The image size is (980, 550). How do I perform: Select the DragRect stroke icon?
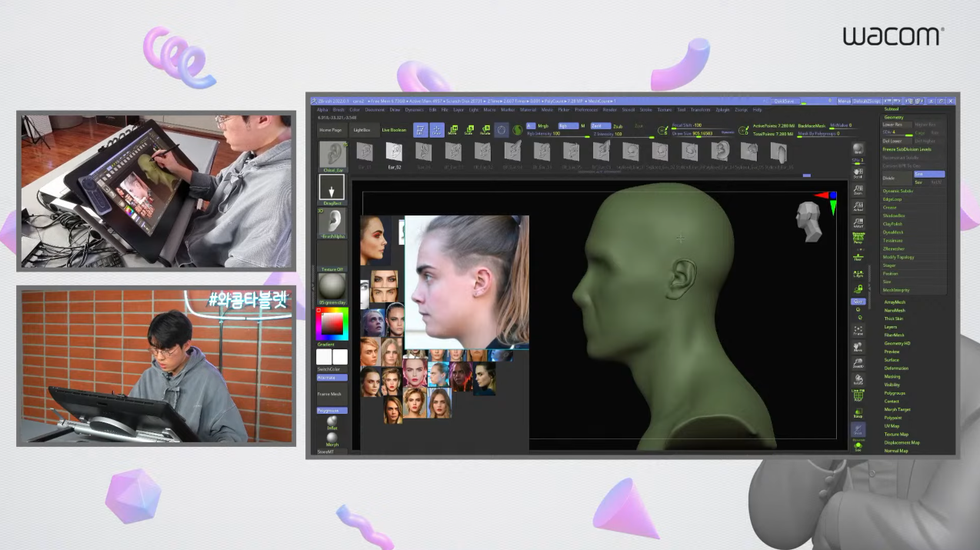[332, 189]
